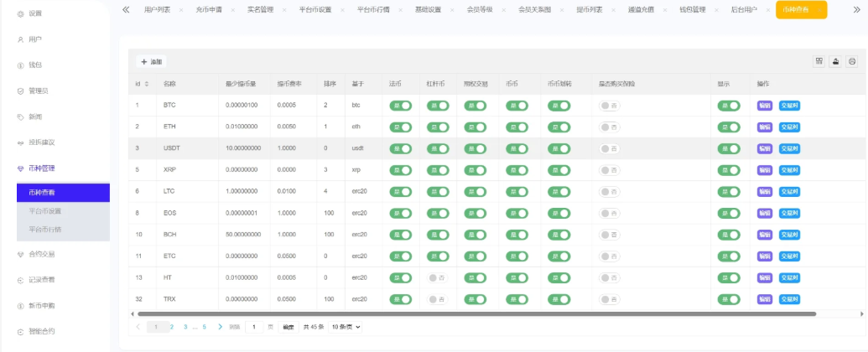Viewport: 868px width, 352px height.
Task: Close the 用户列表 tab with its x
Action: [x=181, y=10]
